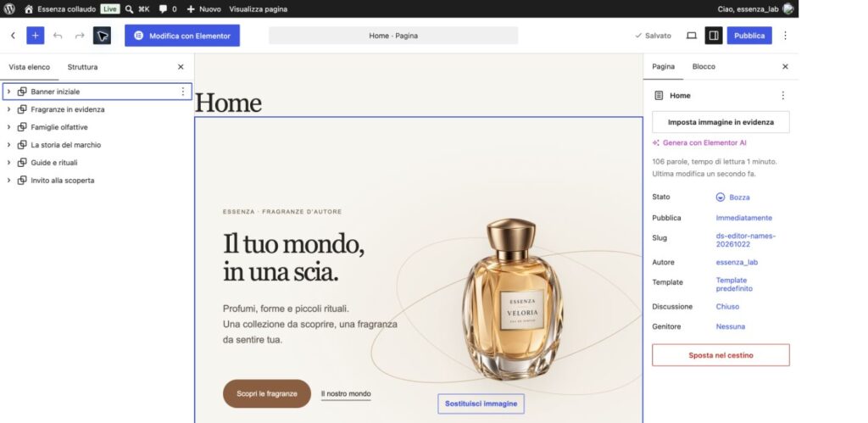The image size is (868, 423).
Task: Click the Pubblica button
Action: coord(749,36)
